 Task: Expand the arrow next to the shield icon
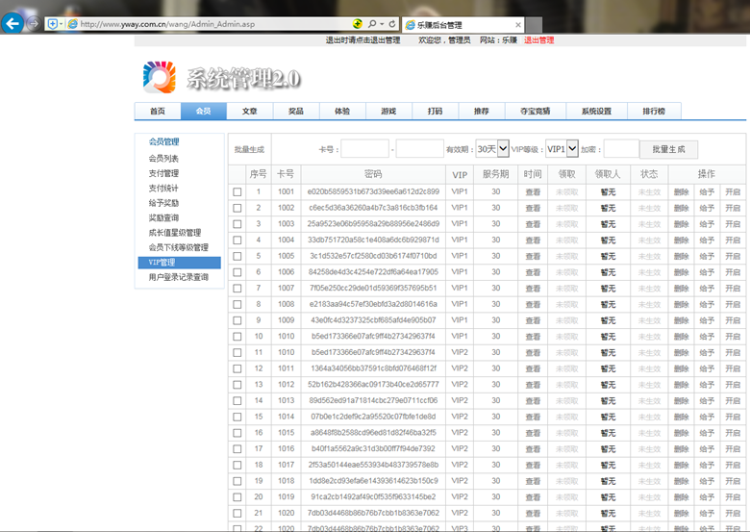click(61, 24)
